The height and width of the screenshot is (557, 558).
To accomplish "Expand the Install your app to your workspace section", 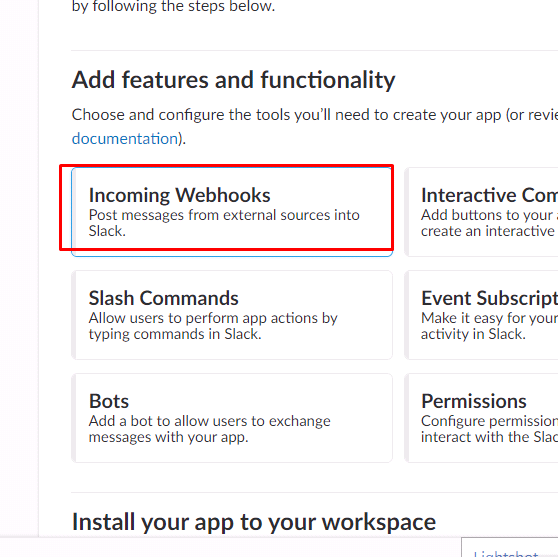I will (254, 522).
